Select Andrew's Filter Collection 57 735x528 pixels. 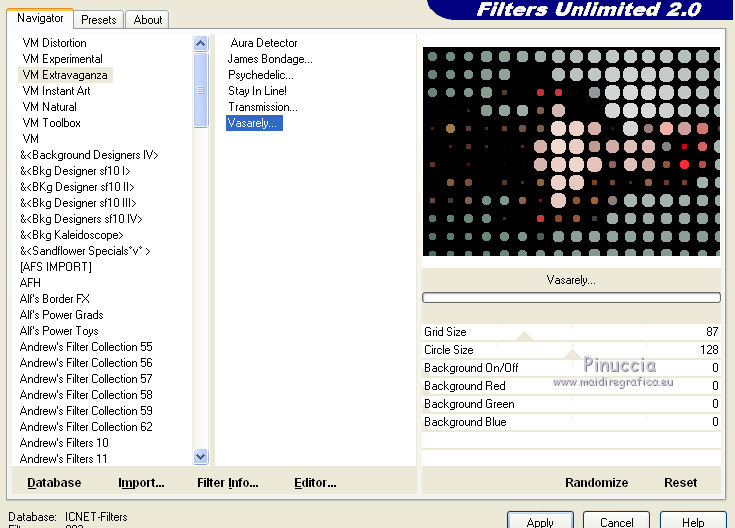tap(86, 378)
